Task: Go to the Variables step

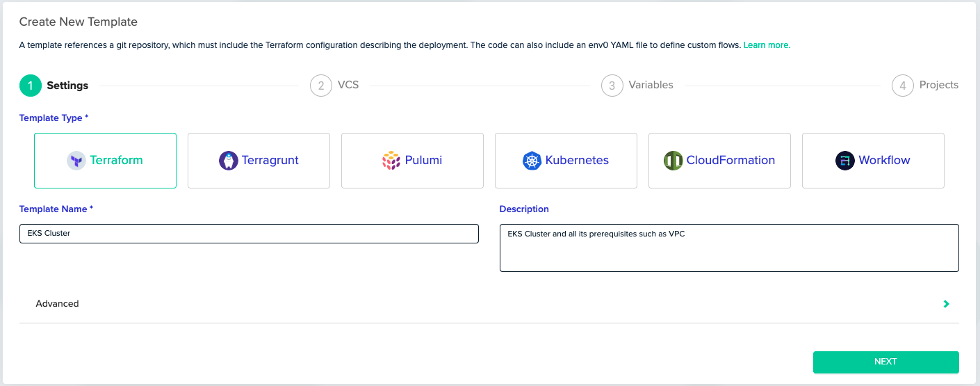Action: [x=651, y=85]
